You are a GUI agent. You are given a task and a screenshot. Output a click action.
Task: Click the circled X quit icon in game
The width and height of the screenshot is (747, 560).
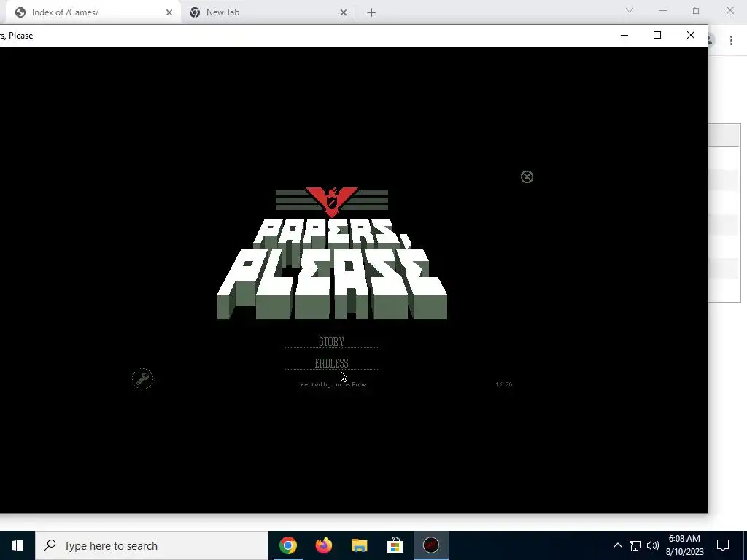pos(527,177)
